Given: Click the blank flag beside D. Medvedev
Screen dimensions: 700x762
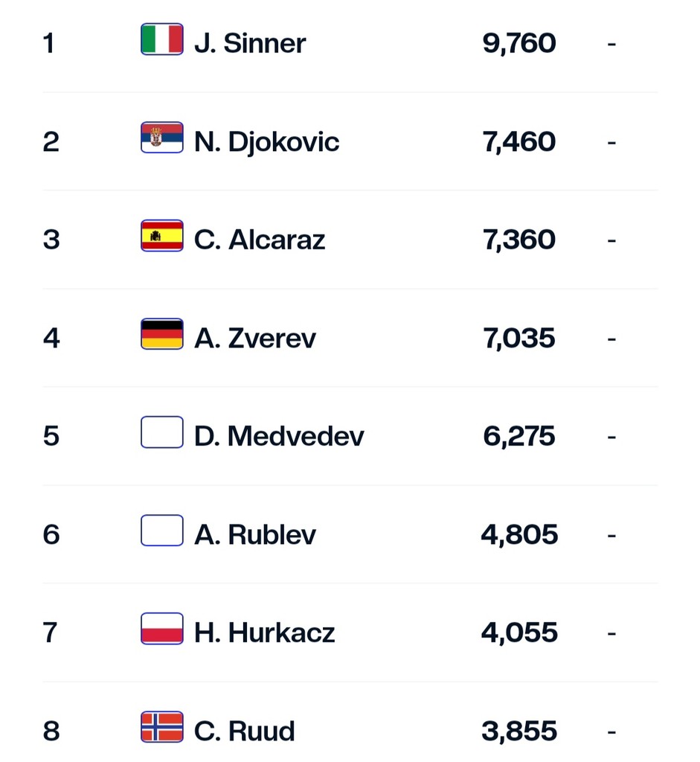Looking at the screenshot, I should point(161,432).
